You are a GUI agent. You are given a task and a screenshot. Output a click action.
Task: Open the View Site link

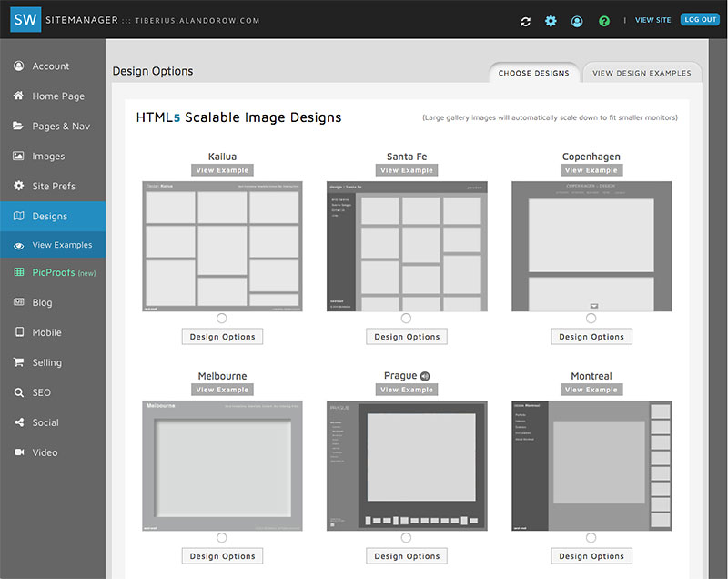652,20
